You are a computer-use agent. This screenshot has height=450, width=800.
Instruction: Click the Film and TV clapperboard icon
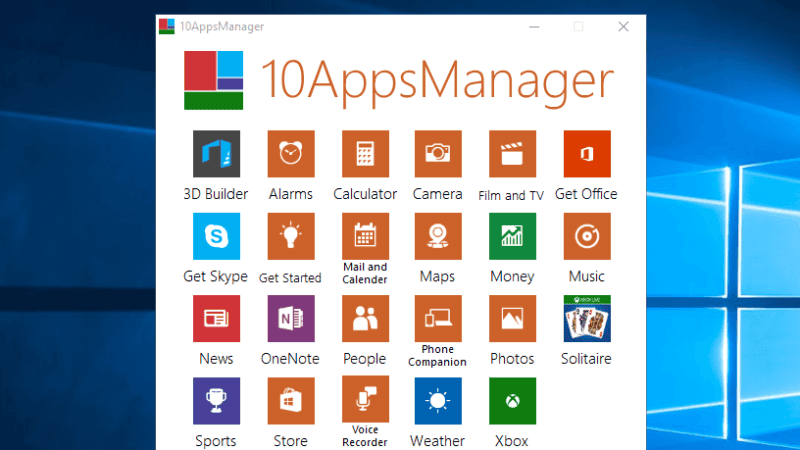[x=512, y=154]
